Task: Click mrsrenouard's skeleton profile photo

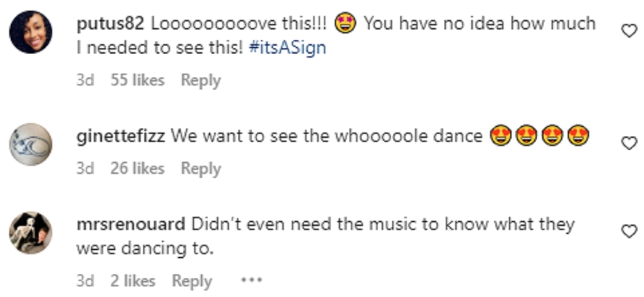Action: click(x=31, y=233)
